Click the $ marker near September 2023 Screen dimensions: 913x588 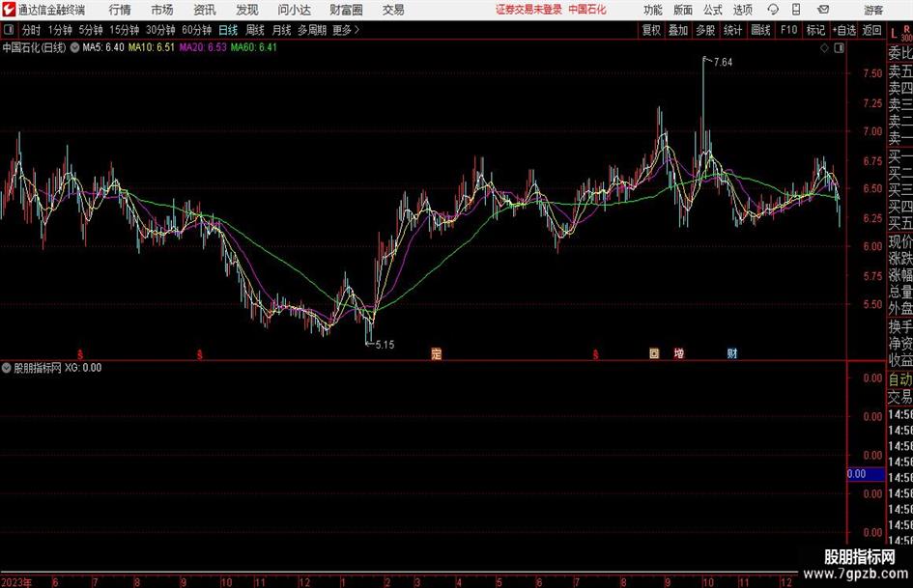pos(200,354)
